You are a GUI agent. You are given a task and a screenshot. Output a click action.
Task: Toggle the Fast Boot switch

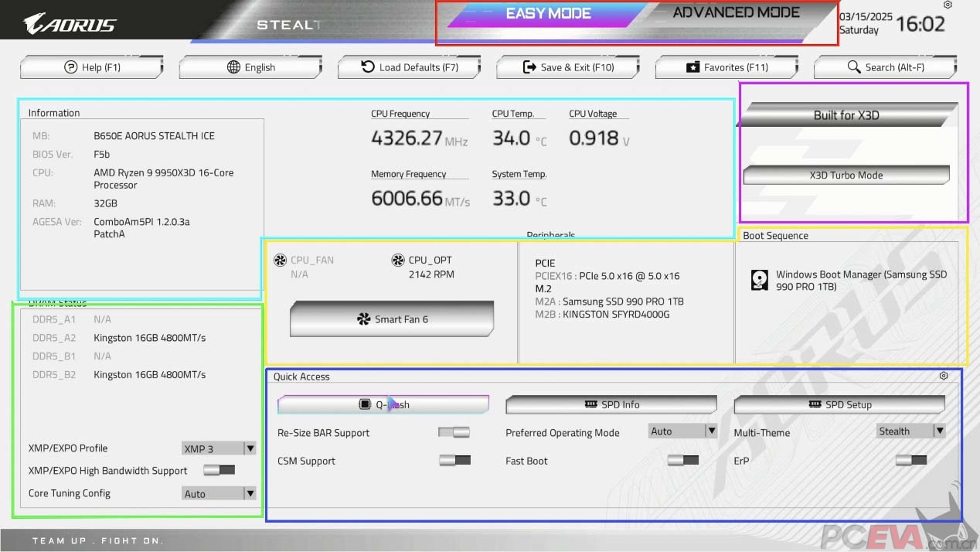tap(682, 461)
